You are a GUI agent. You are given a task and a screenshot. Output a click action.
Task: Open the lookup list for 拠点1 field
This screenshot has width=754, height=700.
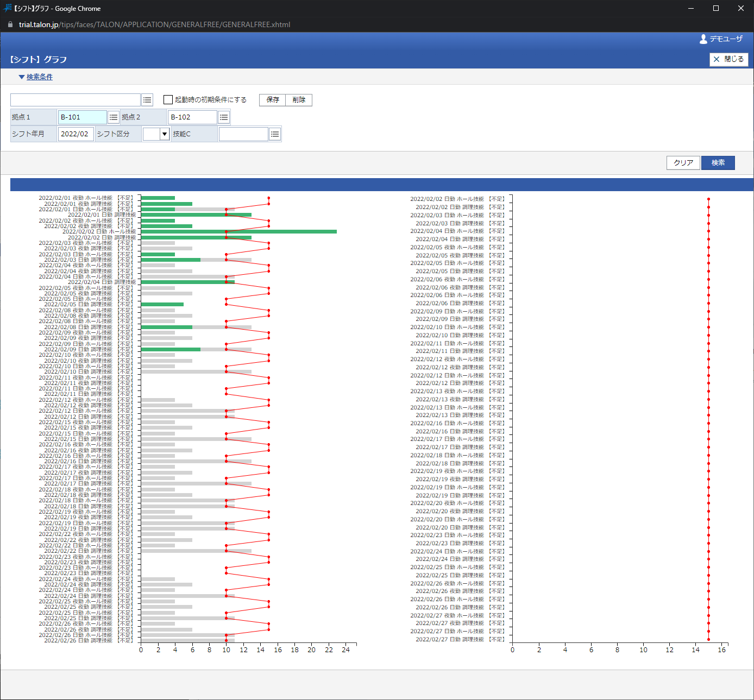[114, 117]
